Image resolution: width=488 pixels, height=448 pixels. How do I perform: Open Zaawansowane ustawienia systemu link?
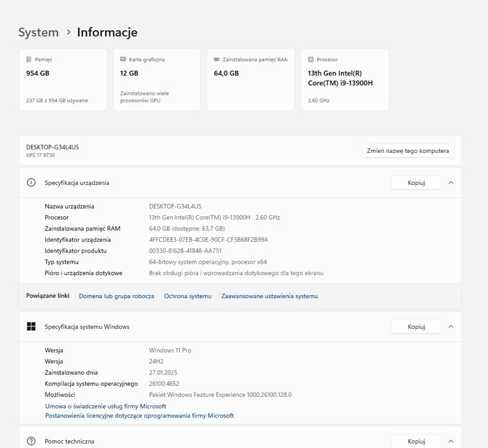tap(269, 296)
